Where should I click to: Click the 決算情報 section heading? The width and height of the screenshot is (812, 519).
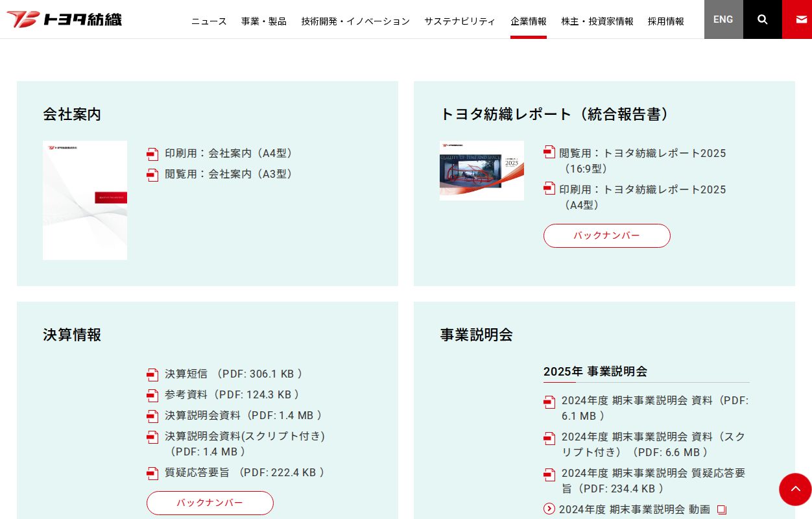pyautogui.click(x=72, y=335)
